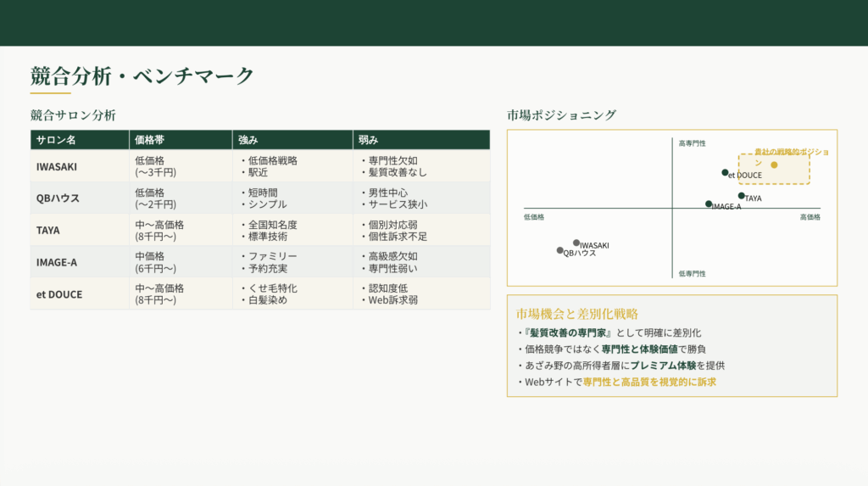Click the TAYA marker in positioning chart

click(x=741, y=195)
